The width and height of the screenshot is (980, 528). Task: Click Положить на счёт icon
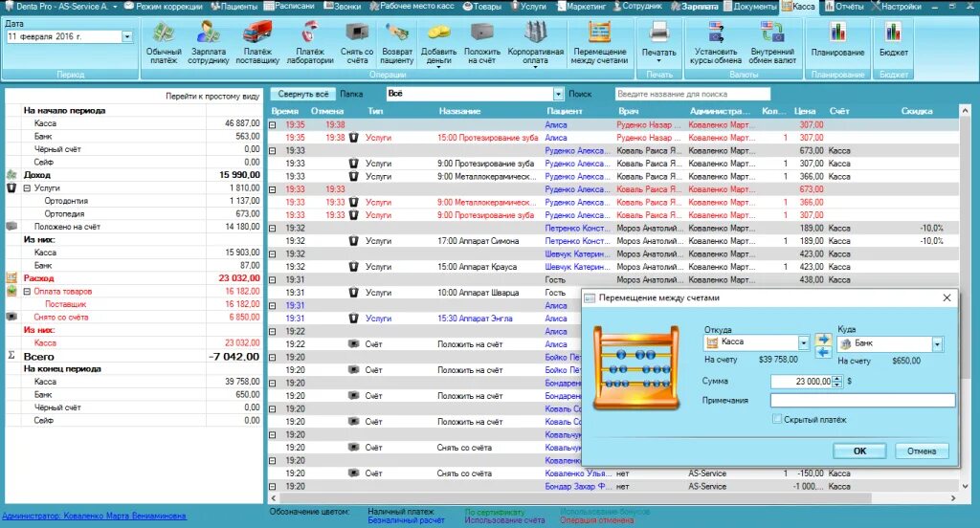pos(482,42)
